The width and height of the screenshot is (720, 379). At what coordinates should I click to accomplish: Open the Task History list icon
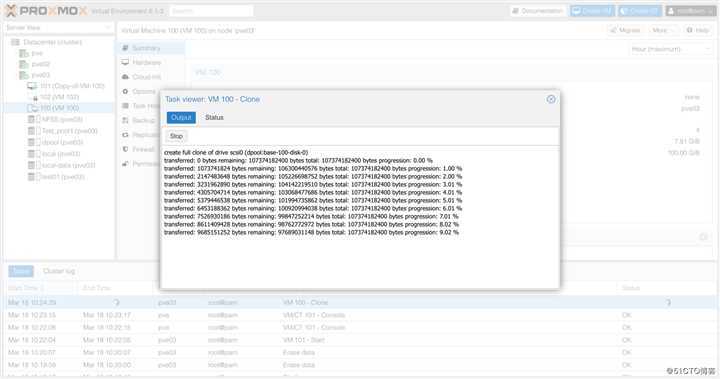125,106
